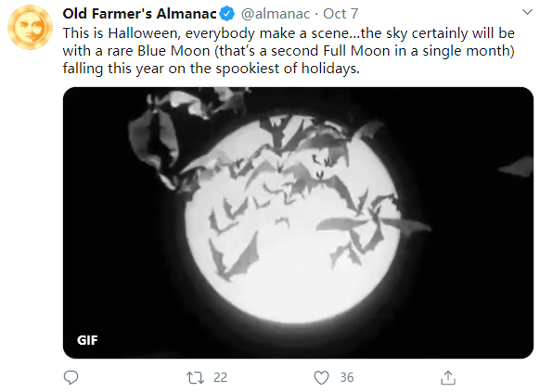
Task: Click the reply speech bubble icon
Action: [x=71, y=377]
